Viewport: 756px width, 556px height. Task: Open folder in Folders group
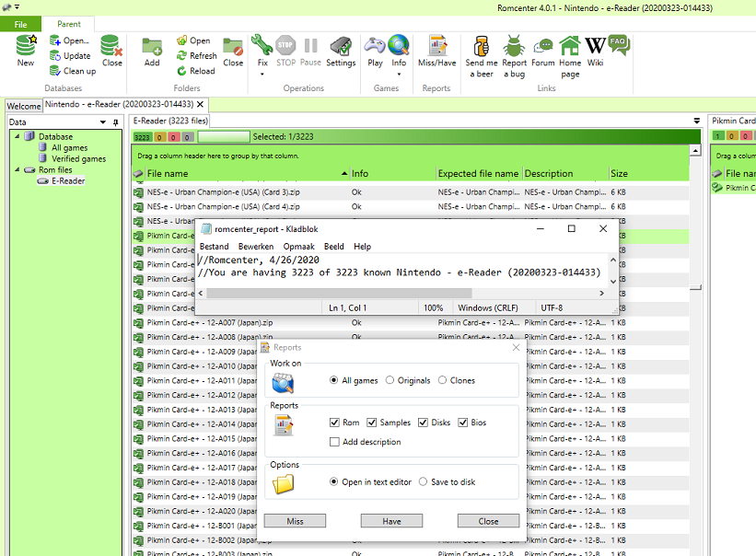tap(193, 41)
